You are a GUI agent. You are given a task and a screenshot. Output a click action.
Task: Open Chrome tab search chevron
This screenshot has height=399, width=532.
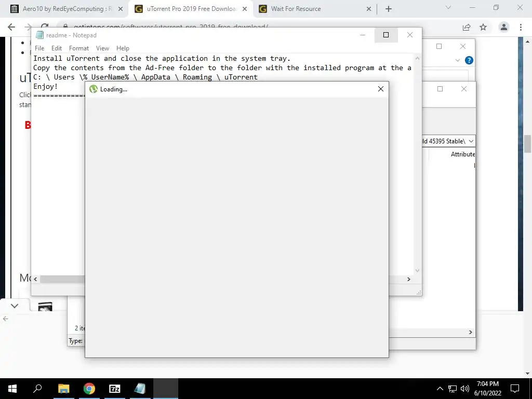click(x=448, y=7)
